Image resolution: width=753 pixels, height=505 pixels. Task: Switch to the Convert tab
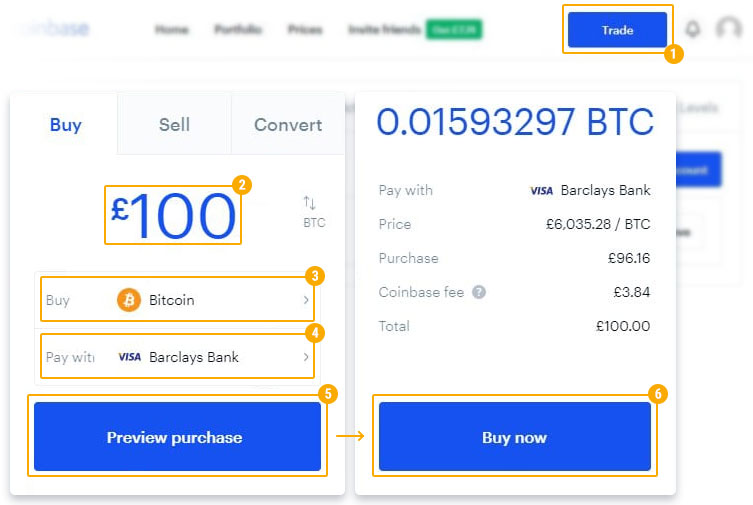point(288,125)
